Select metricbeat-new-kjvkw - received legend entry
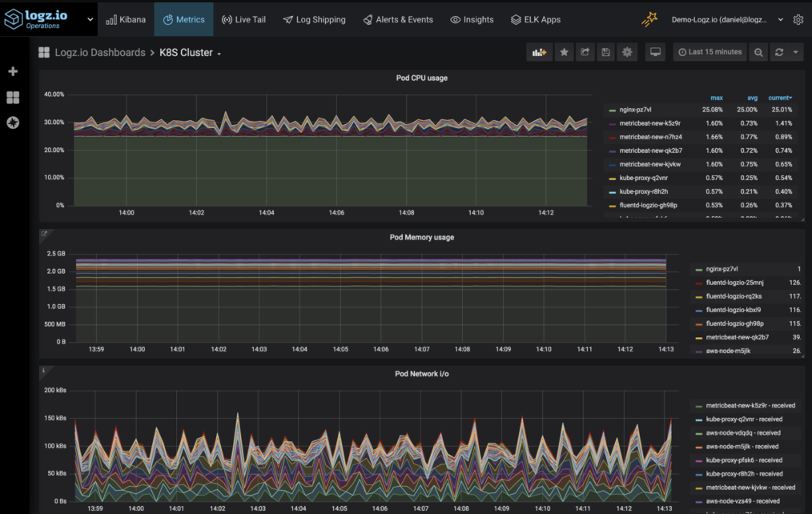Image resolution: width=812 pixels, height=514 pixels. tap(750, 488)
